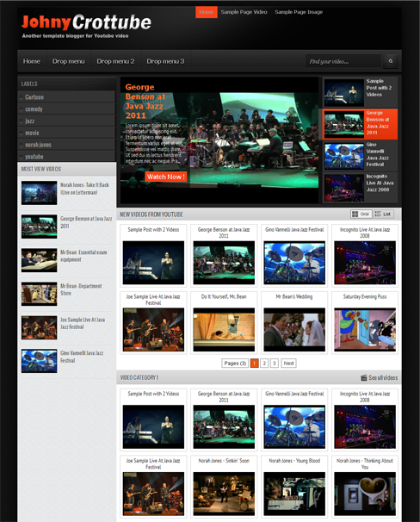Screen dimensions: 420x522
Task: Click the featured George Benson title heading
Action: pos(145,101)
